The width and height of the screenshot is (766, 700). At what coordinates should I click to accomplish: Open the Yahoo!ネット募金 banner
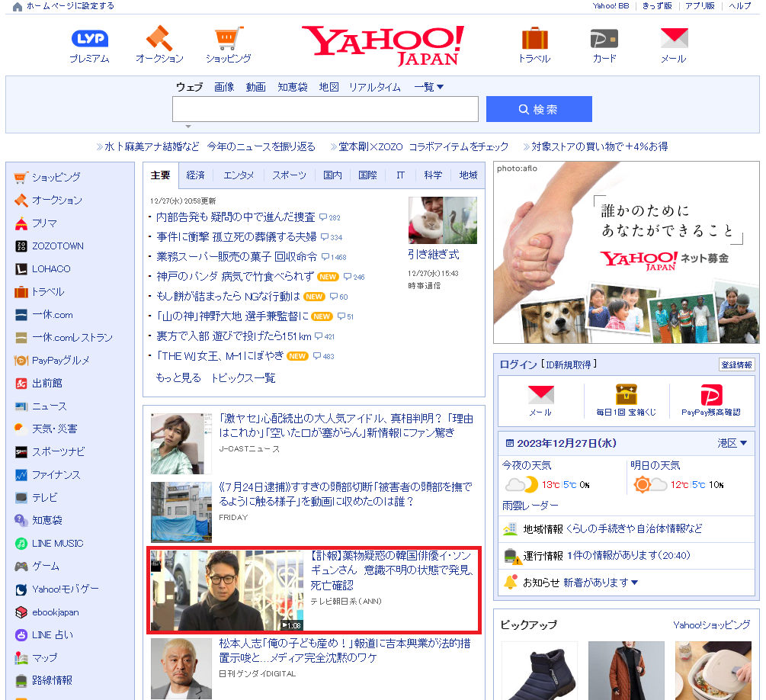pos(627,252)
